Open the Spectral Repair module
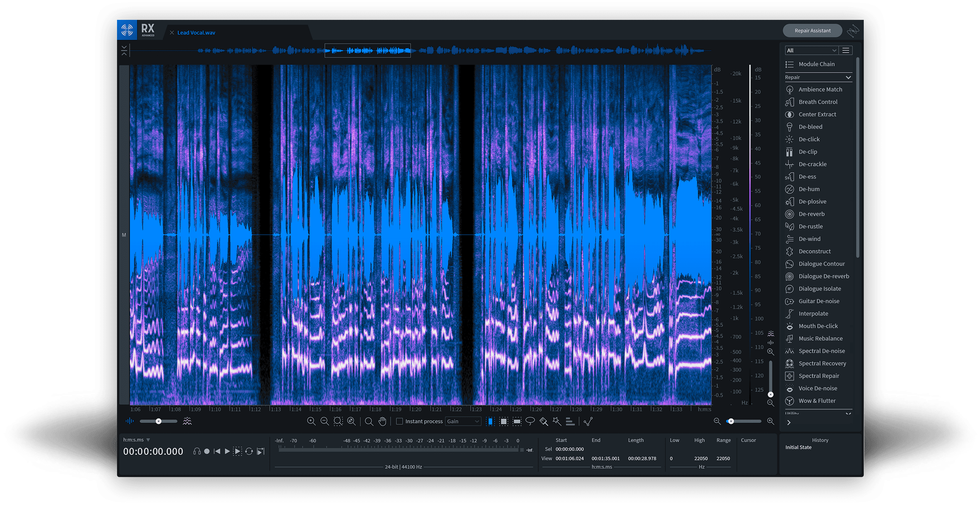 (x=818, y=376)
